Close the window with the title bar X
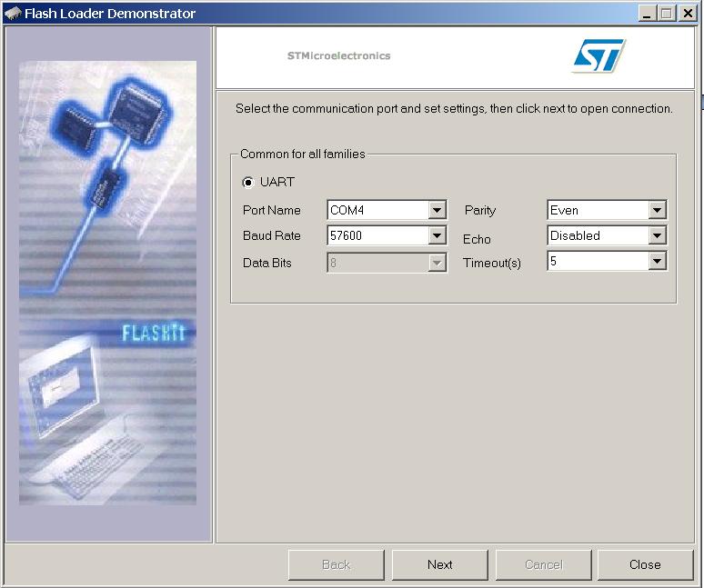Viewport: 704px width, 588px height. point(687,14)
